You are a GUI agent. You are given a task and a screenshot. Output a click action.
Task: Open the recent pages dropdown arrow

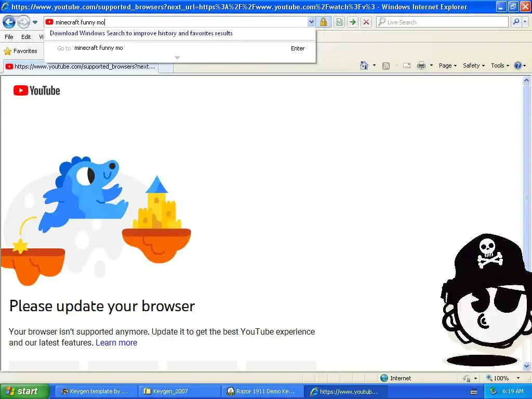coord(35,22)
